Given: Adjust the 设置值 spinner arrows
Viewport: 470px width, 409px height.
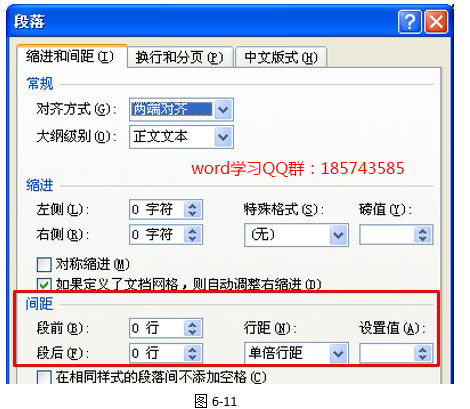Looking at the screenshot, I should click(x=423, y=353).
